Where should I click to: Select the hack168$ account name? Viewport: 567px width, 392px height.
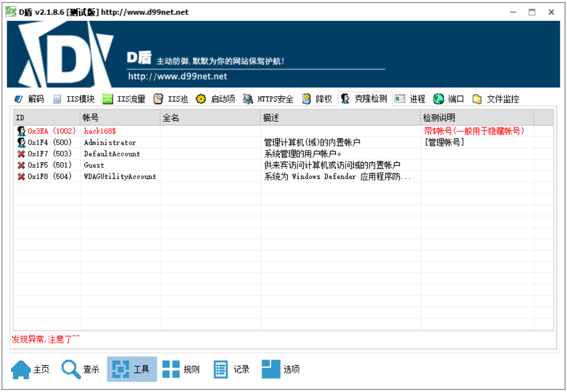[100, 131]
